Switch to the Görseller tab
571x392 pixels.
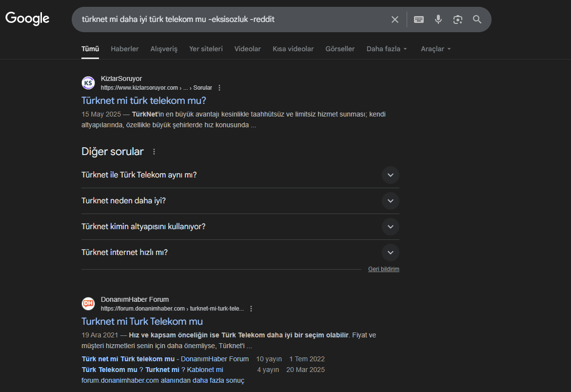(x=340, y=49)
